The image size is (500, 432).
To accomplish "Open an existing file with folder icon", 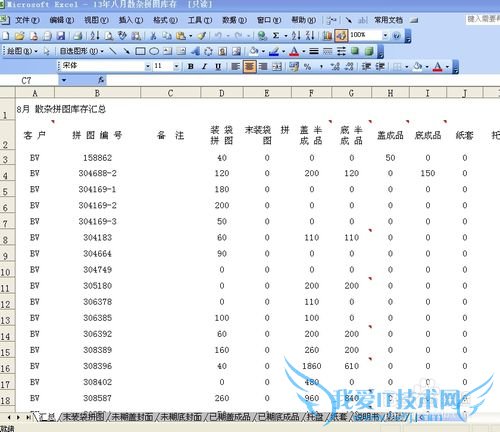I will [19, 35].
